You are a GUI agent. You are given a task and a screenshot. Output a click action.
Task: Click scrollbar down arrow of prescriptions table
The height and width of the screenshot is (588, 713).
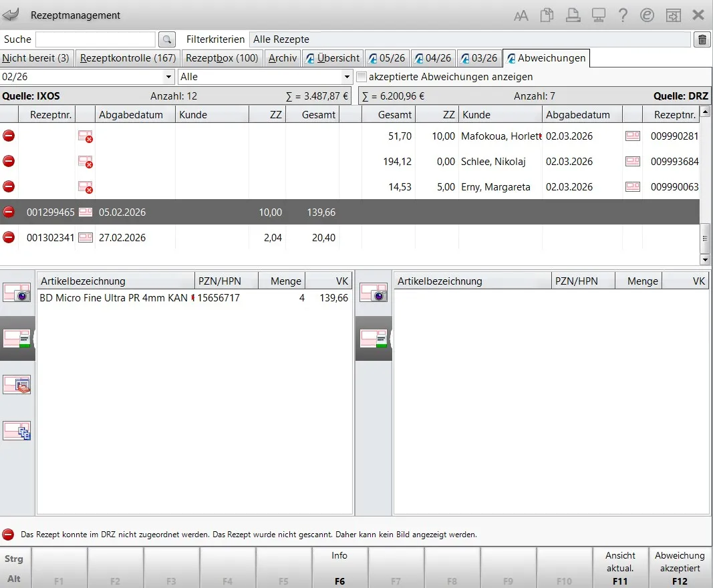705,260
